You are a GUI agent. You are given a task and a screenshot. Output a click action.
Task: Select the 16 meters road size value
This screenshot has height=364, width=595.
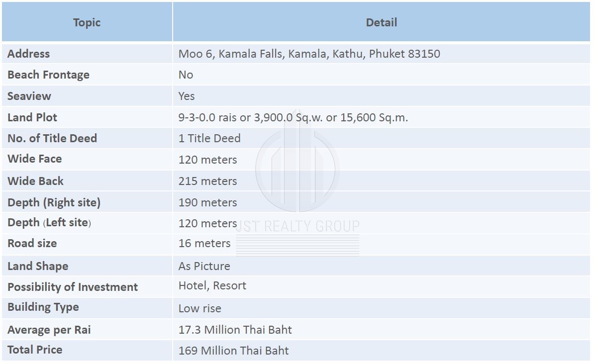(204, 243)
